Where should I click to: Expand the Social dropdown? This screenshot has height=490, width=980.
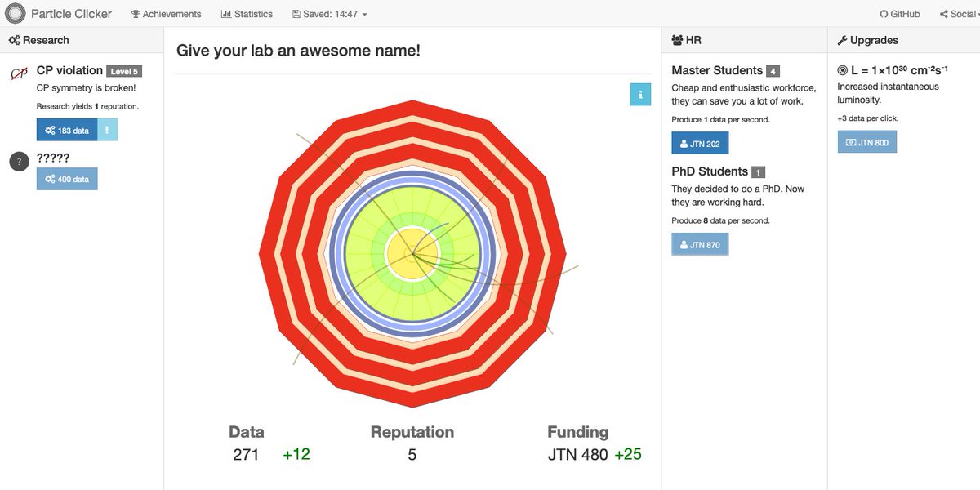tap(958, 14)
